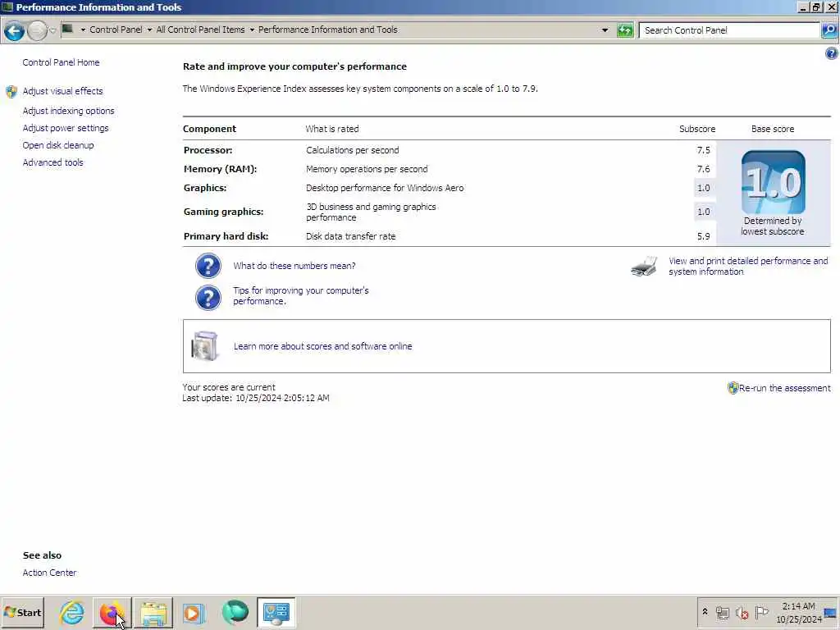Screen dimensions: 840x630
Task: Click the Forward navigation button
Action: 37,30
